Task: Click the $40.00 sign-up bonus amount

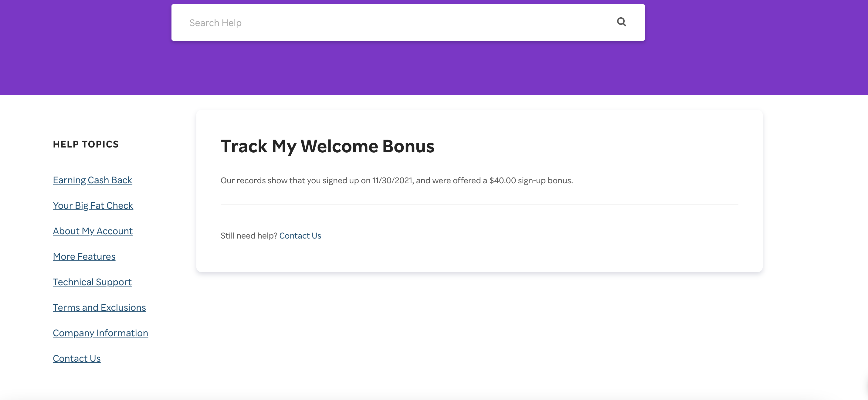Action: pos(502,181)
